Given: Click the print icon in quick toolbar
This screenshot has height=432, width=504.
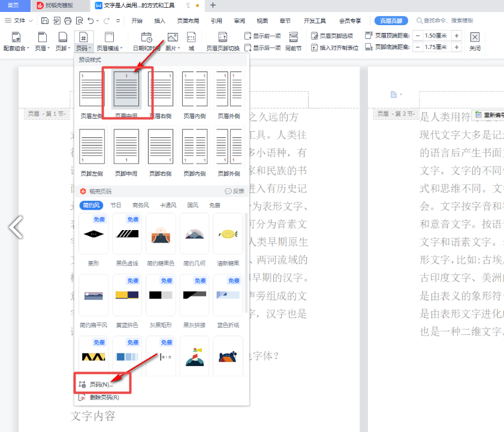Looking at the screenshot, I should (68, 20).
